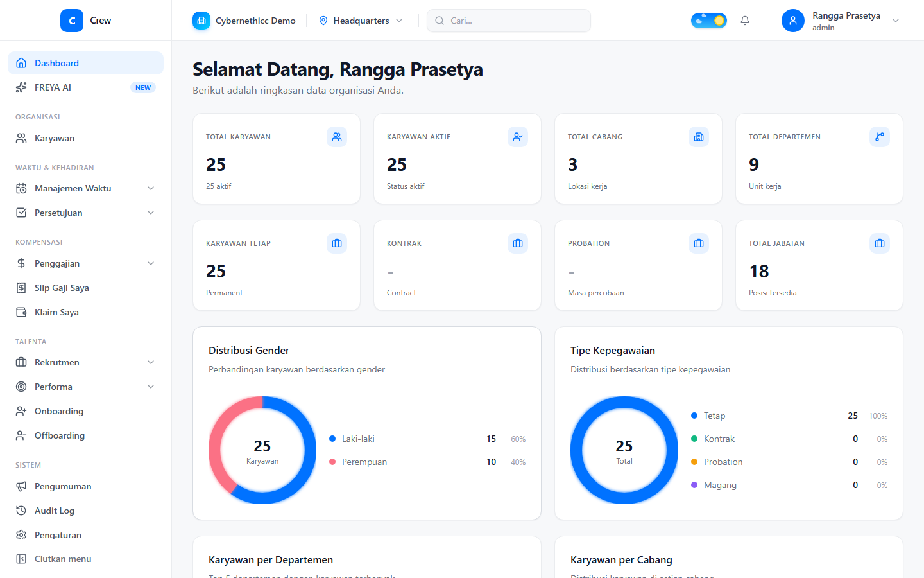
Task: Click the blue Crew logo icon
Action: pyautogui.click(x=72, y=21)
